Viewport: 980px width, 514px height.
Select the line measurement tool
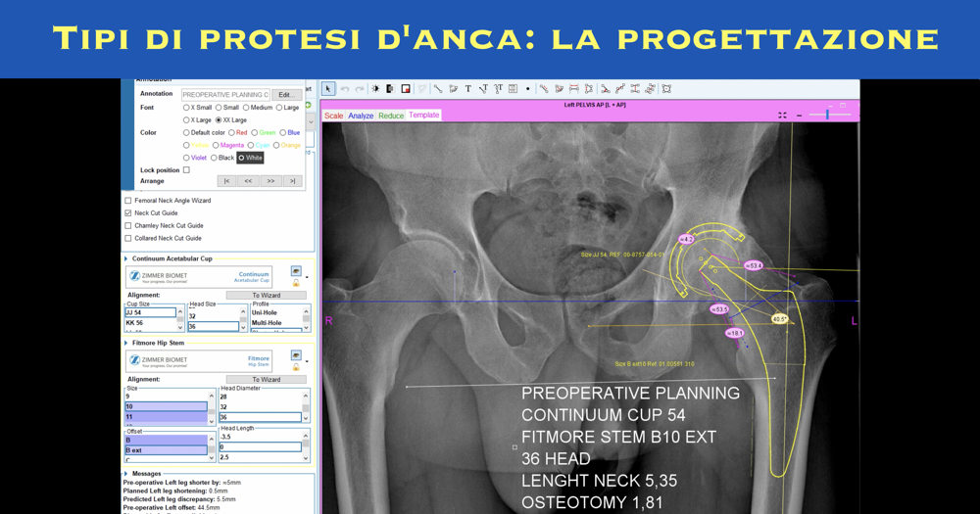[x=437, y=89]
